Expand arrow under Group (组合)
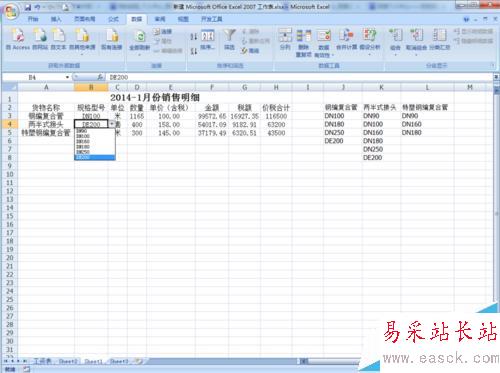The image size is (500, 373). (x=395, y=55)
